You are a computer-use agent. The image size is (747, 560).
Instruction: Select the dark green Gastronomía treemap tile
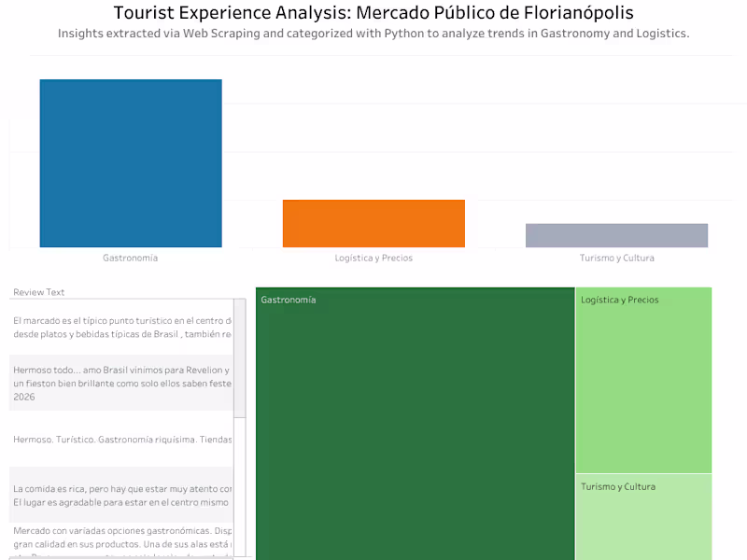click(415, 424)
